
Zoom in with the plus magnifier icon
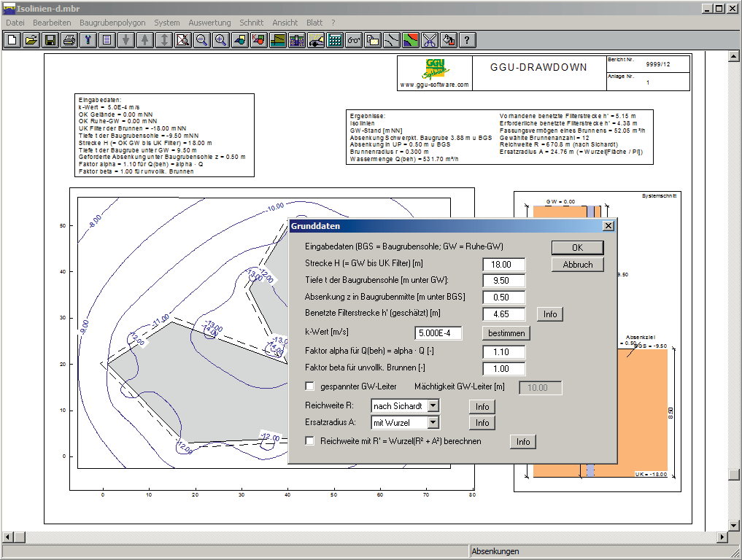click(x=220, y=40)
